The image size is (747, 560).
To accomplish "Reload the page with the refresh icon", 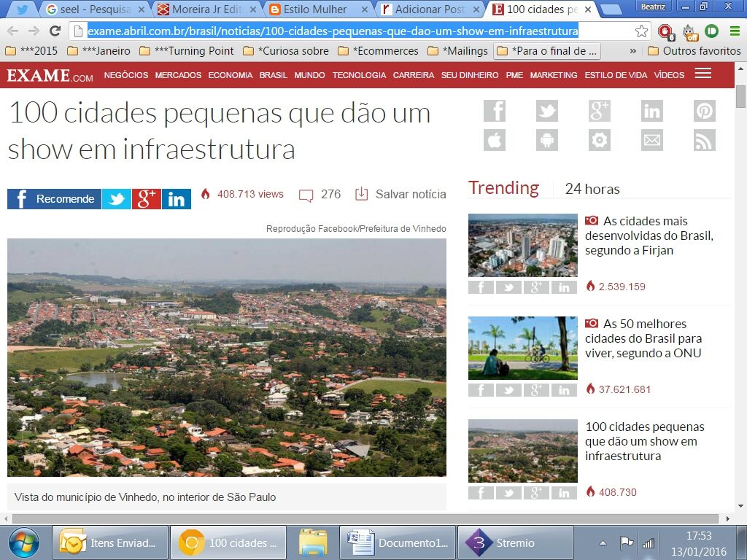I will (x=55, y=31).
